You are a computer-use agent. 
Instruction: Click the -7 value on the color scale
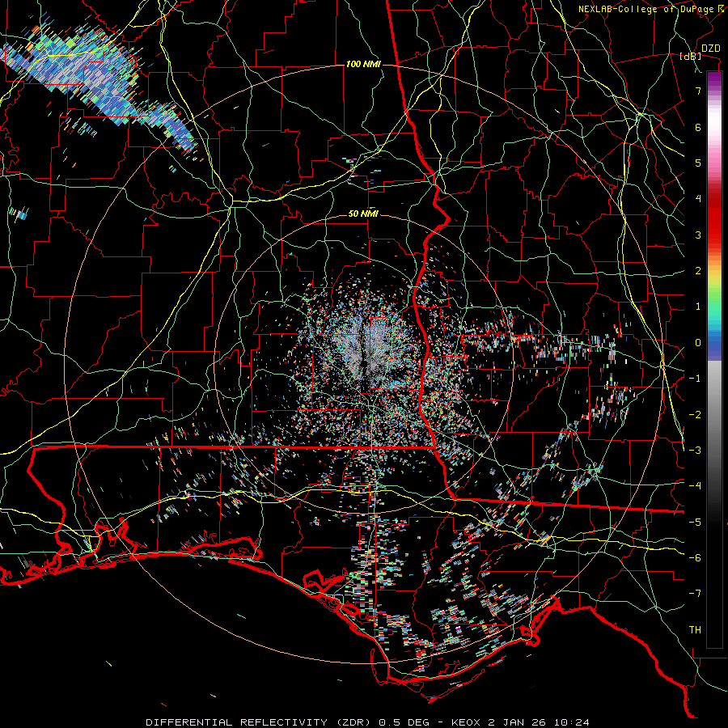click(695, 594)
